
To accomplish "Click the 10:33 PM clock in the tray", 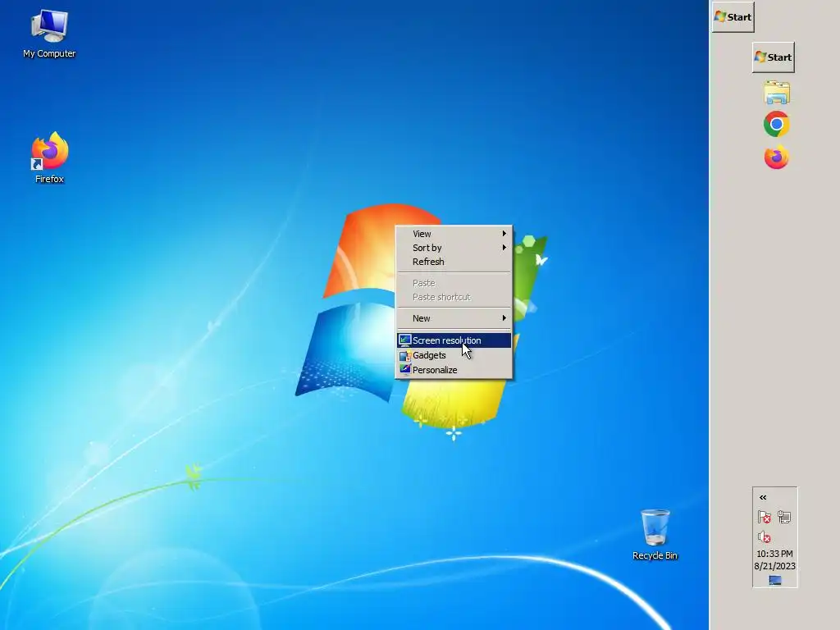I will [x=774, y=554].
